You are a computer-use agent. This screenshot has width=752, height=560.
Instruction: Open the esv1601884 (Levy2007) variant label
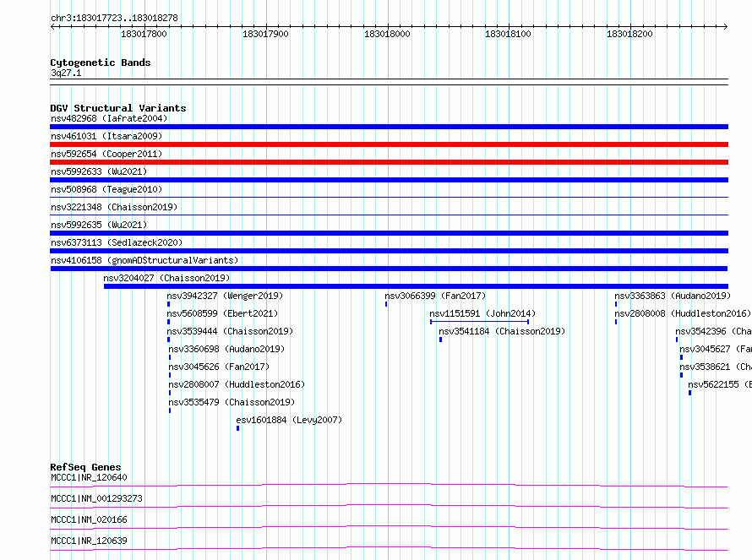(x=289, y=420)
